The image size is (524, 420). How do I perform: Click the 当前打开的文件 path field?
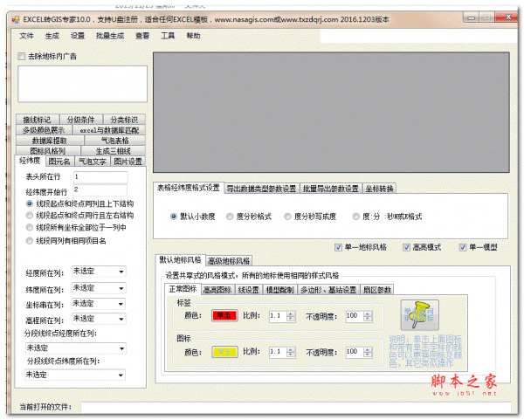pyautogui.click(x=296, y=407)
